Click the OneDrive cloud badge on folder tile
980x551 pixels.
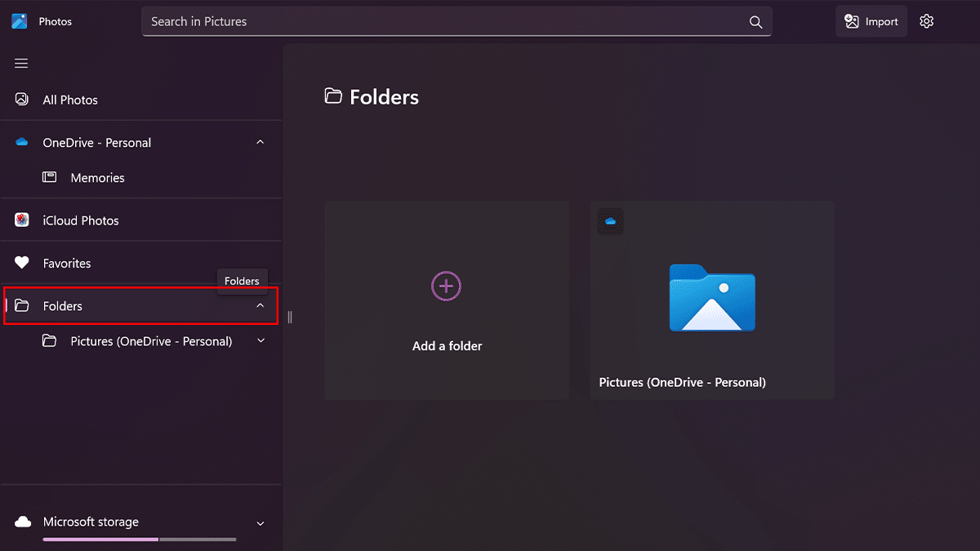[x=610, y=221]
